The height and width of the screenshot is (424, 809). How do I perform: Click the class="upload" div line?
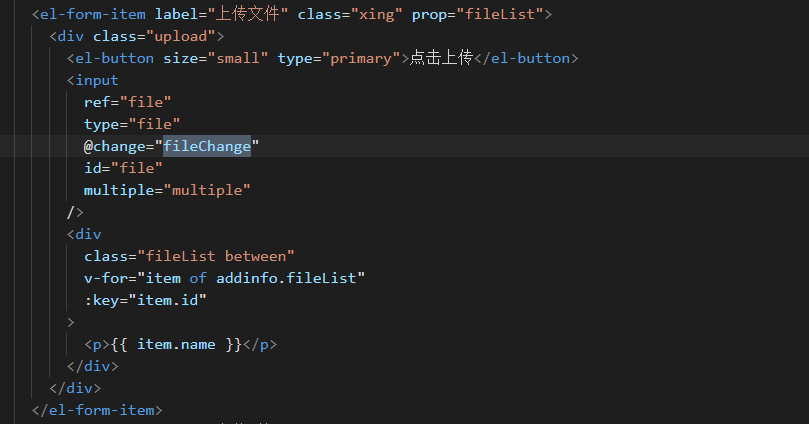[x=137, y=37]
